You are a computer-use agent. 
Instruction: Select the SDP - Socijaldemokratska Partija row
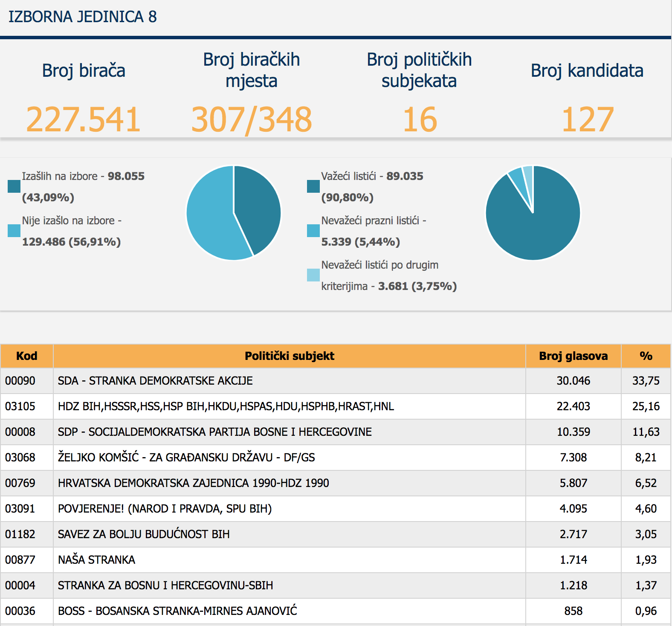pyautogui.click(x=214, y=432)
